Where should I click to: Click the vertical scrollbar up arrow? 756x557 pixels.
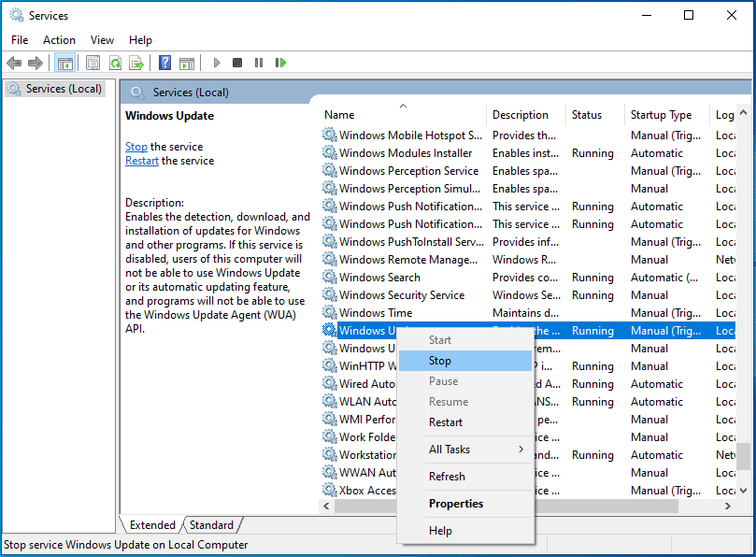click(x=744, y=112)
